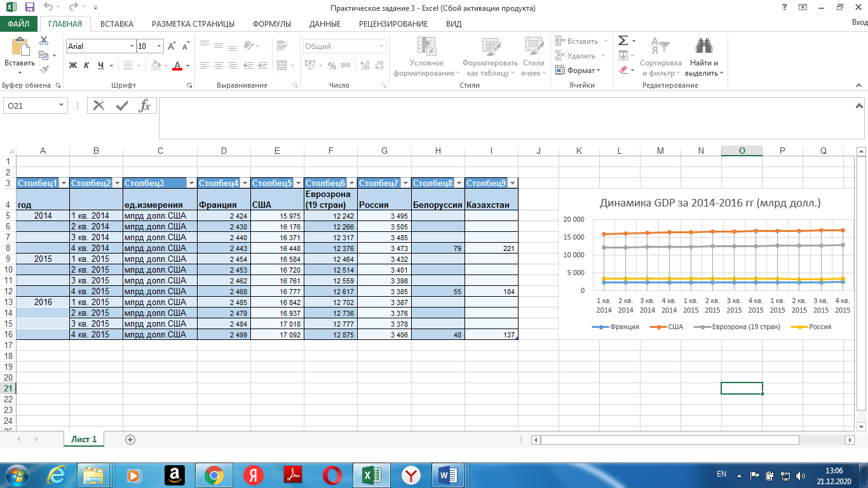Select the Лист 1 sheet tab
The image size is (868, 488).
click(84, 439)
